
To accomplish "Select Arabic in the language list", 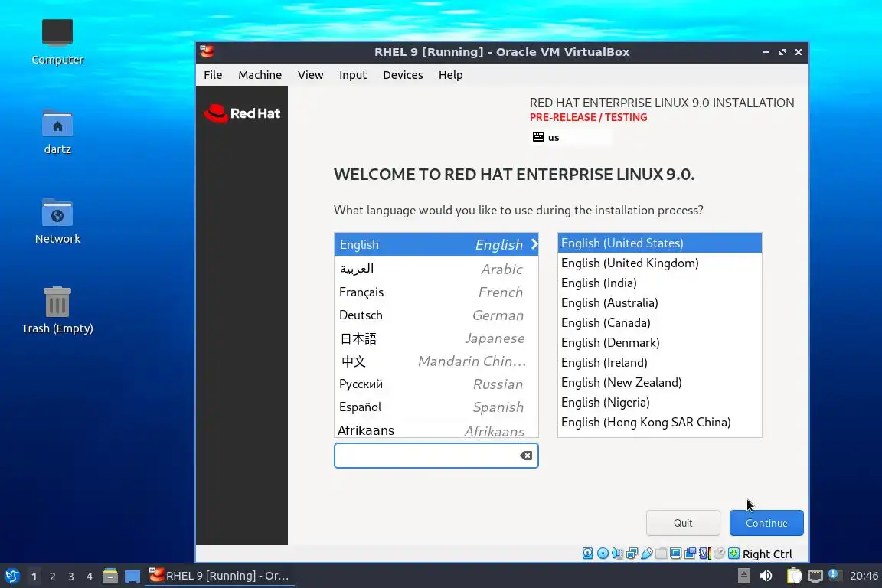I will (436, 269).
